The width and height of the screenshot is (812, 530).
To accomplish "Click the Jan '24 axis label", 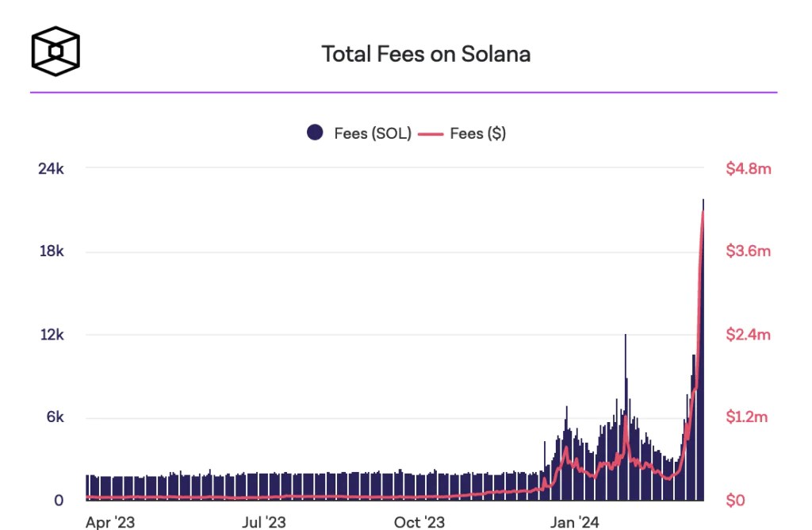I will [574, 522].
